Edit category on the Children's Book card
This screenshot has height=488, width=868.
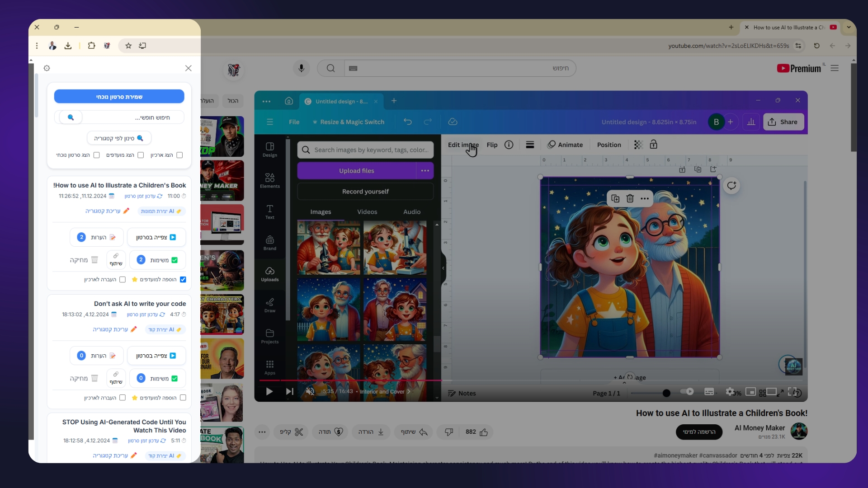point(107,211)
